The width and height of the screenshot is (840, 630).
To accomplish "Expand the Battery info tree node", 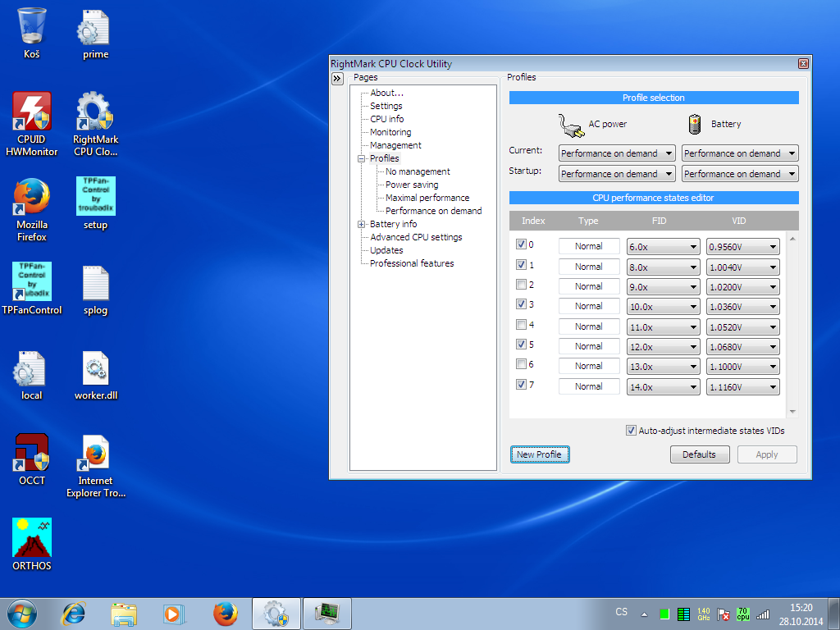I will (361, 224).
